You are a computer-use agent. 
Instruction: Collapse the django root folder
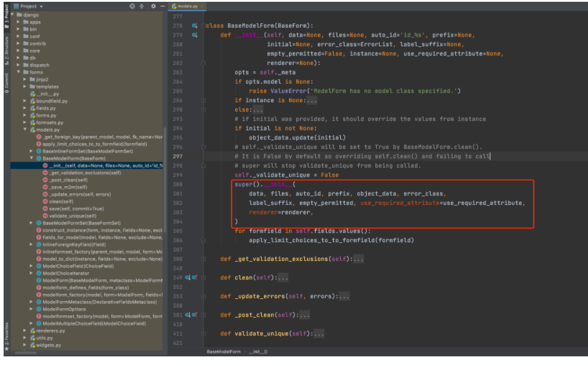(x=13, y=14)
